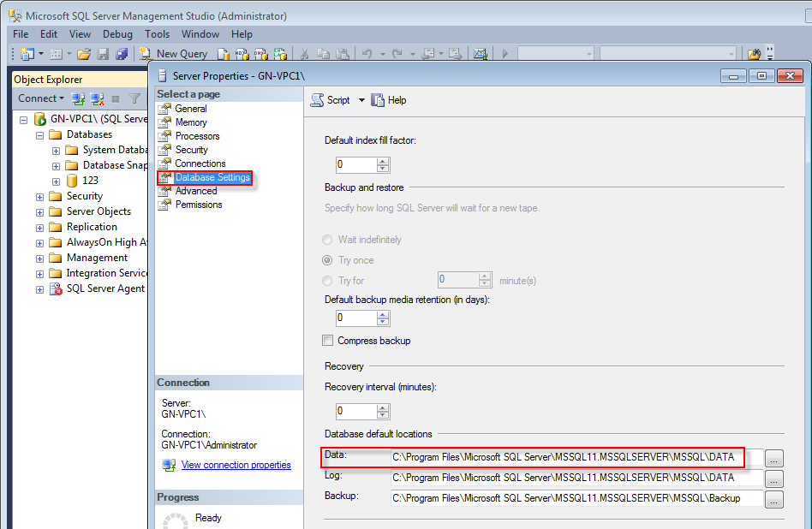Browse for the Log default location
The height and width of the screenshot is (529, 812).
point(774,478)
